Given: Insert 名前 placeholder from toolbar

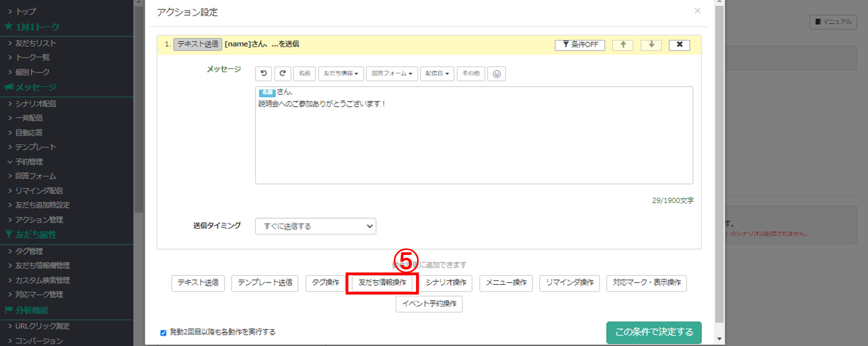Looking at the screenshot, I should 304,74.
